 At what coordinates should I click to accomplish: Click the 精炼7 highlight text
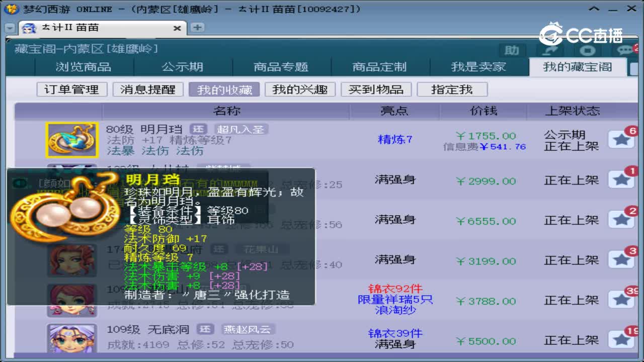click(x=395, y=139)
